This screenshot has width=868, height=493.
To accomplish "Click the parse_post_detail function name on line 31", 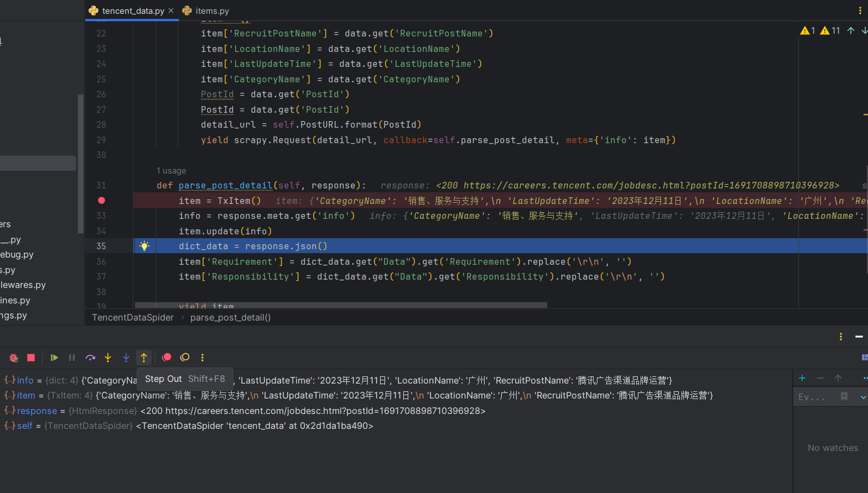I will click(225, 186).
